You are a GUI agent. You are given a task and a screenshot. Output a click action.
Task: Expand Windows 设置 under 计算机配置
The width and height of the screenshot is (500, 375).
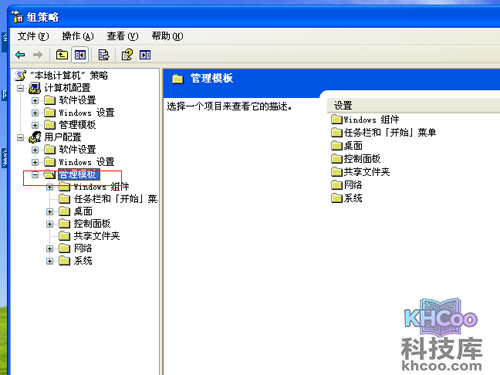pos(35,113)
